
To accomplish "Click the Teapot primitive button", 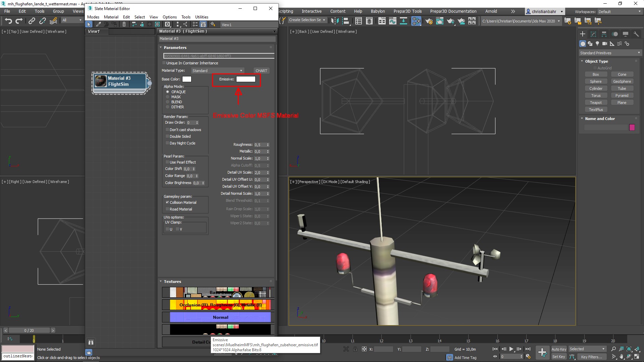I will 596,103.
